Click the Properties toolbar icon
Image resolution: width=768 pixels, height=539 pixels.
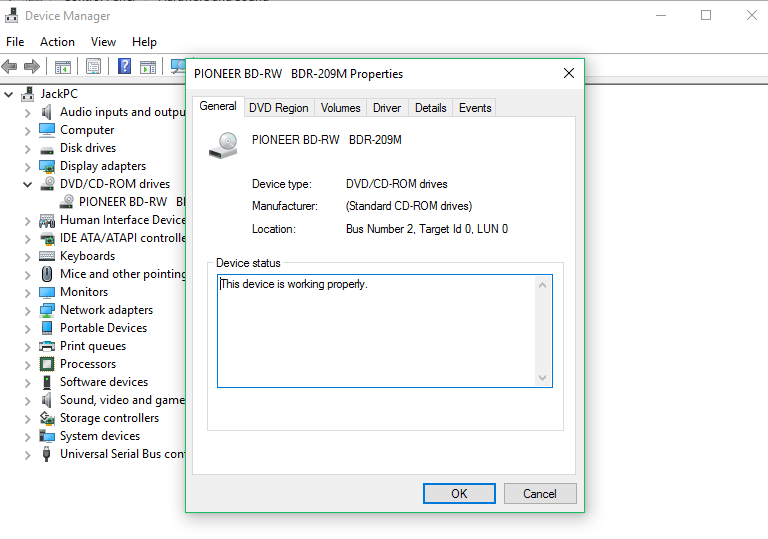[93, 67]
